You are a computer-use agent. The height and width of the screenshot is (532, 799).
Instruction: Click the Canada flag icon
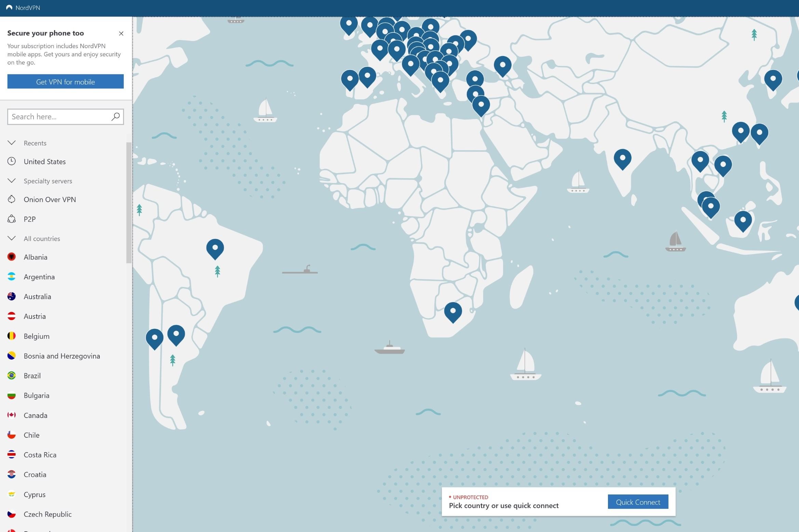coord(12,415)
